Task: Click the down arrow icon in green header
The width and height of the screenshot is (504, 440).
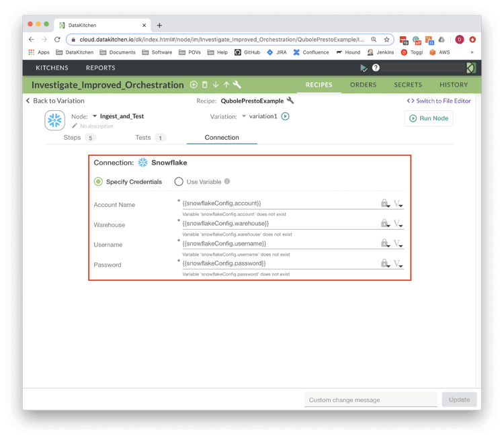Action: click(216, 85)
